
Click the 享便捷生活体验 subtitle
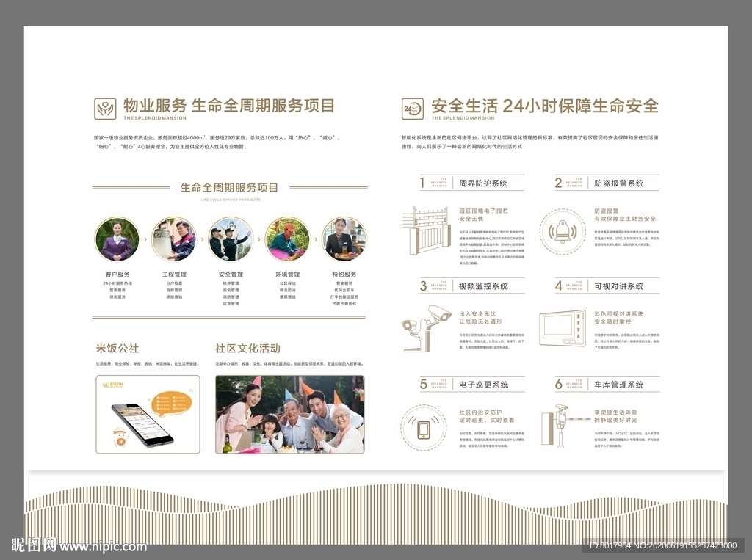pos(616,412)
